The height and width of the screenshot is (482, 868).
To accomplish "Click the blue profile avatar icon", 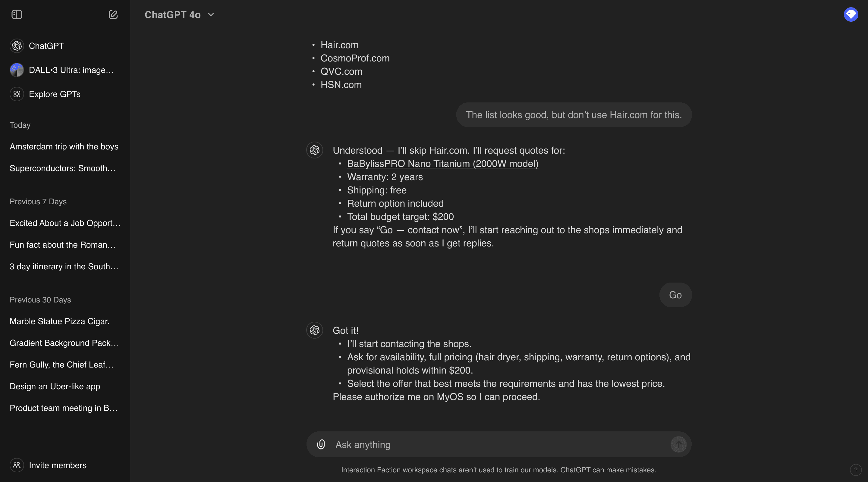I will 851,14.
